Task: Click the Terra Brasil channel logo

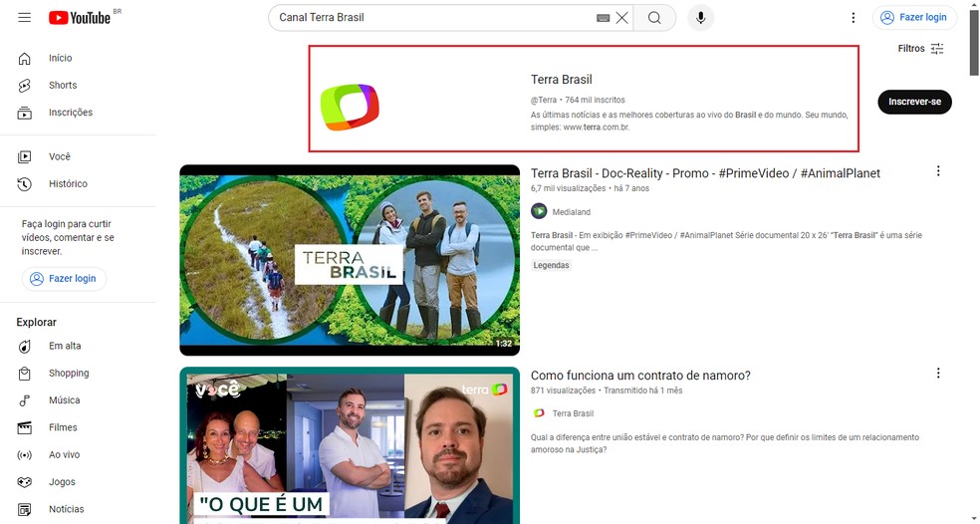Action: 350,107
